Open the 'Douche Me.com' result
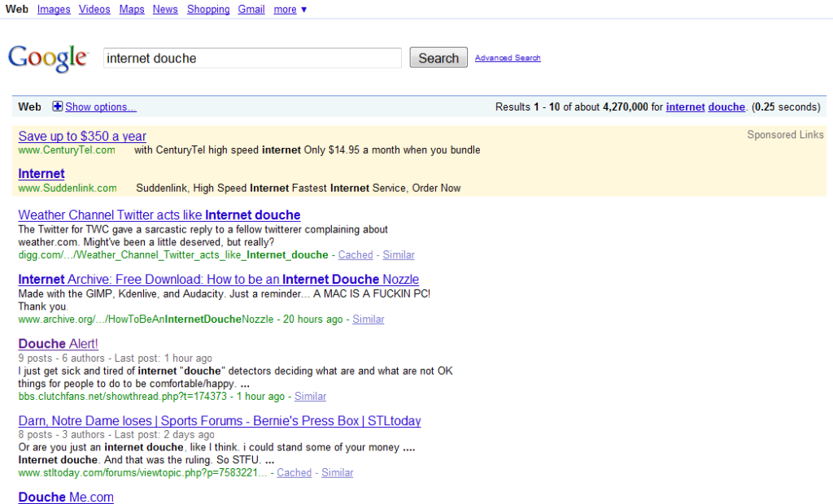 (x=66, y=497)
